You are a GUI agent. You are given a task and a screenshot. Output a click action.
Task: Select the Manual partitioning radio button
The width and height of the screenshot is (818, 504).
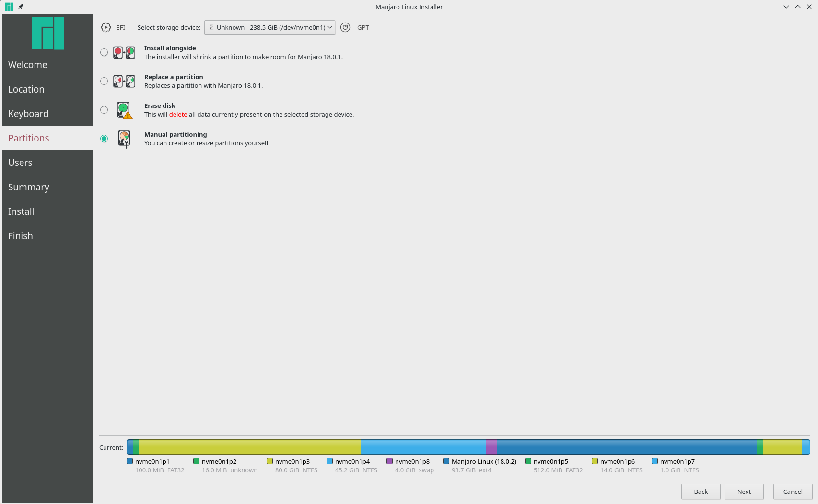[104, 139]
